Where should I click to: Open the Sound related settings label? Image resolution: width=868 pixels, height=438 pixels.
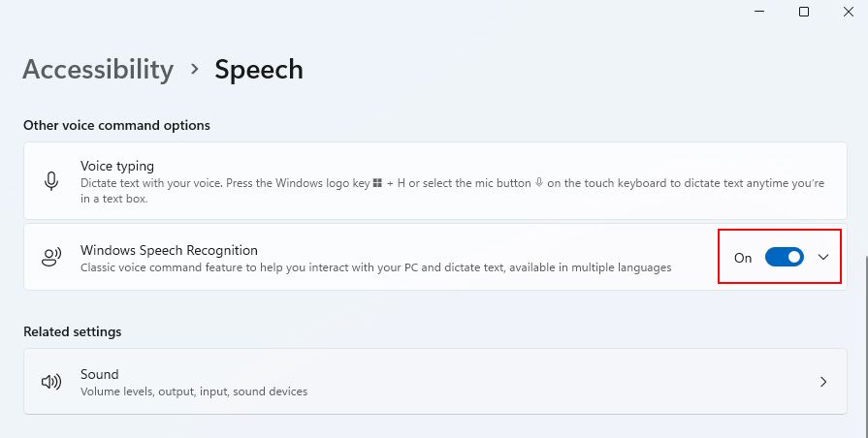point(100,374)
